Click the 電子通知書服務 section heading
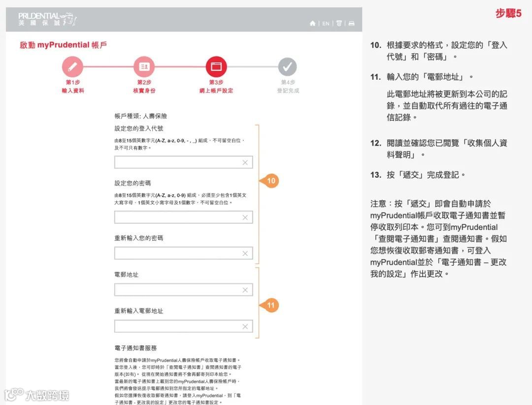 tap(136, 348)
